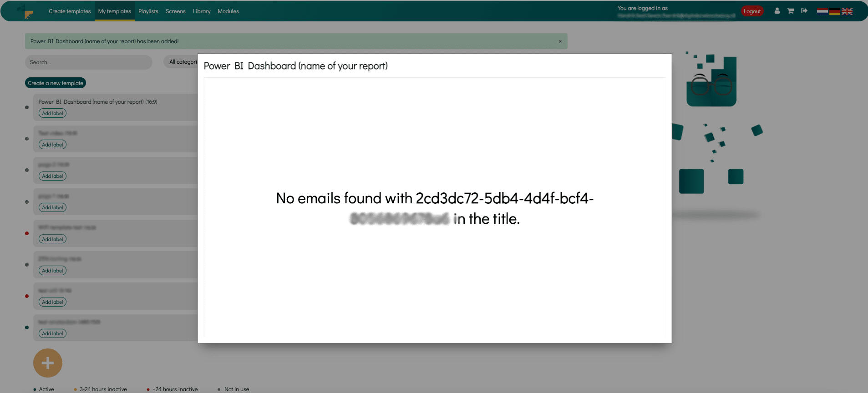Click the Power BI Dashboard modal title
This screenshot has height=393, width=868.
tap(296, 66)
